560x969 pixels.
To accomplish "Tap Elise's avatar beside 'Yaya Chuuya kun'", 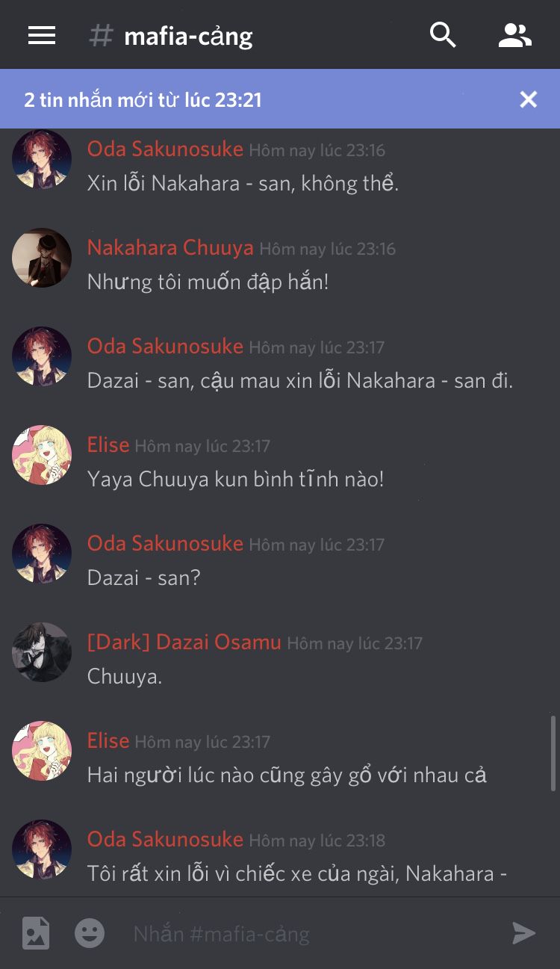I will tap(42, 455).
